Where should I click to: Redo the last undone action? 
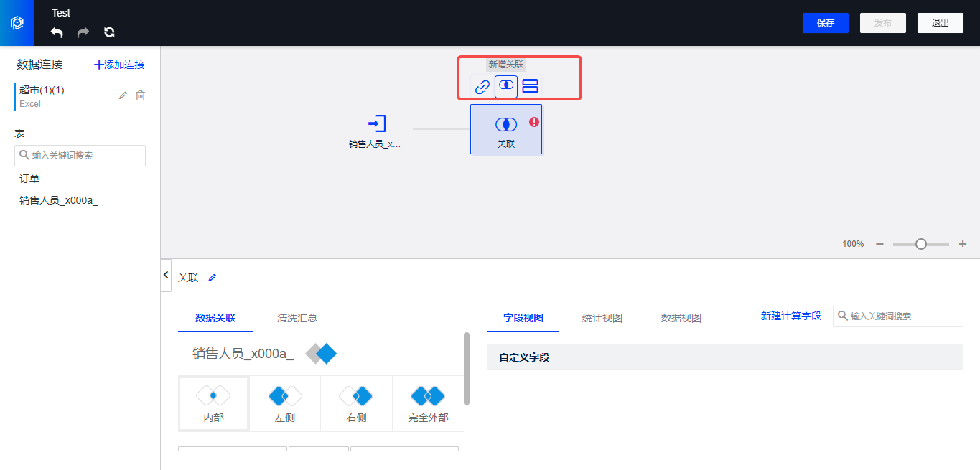click(x=83, y=32)
